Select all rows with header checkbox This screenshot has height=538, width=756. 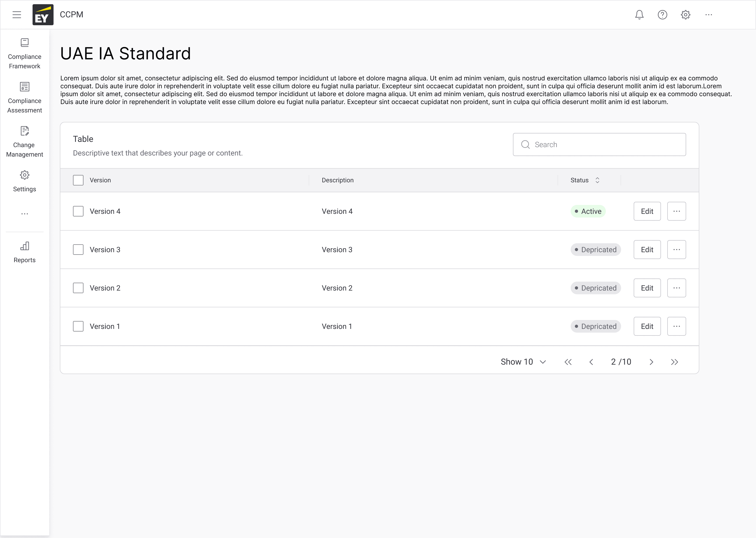(78, 180)
